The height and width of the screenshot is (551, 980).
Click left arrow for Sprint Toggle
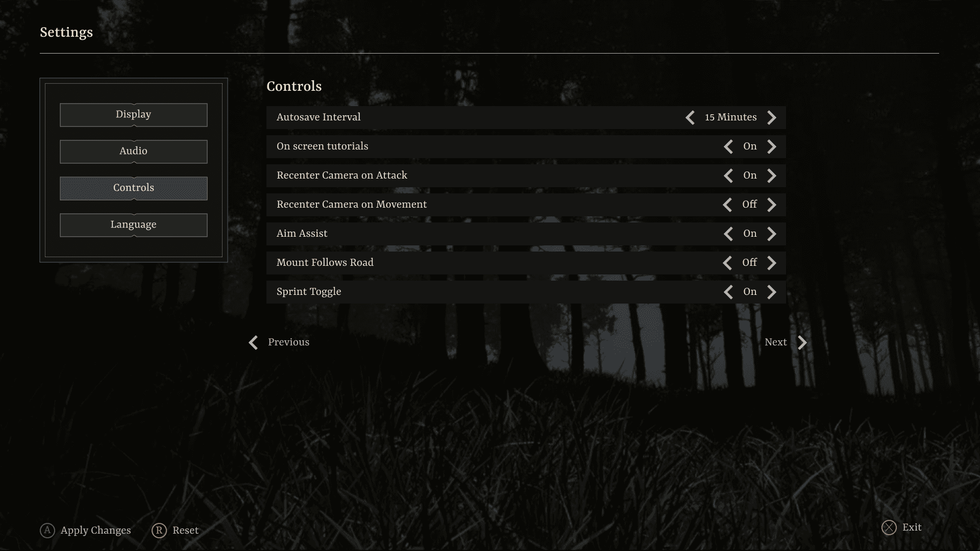coord(728,292)
